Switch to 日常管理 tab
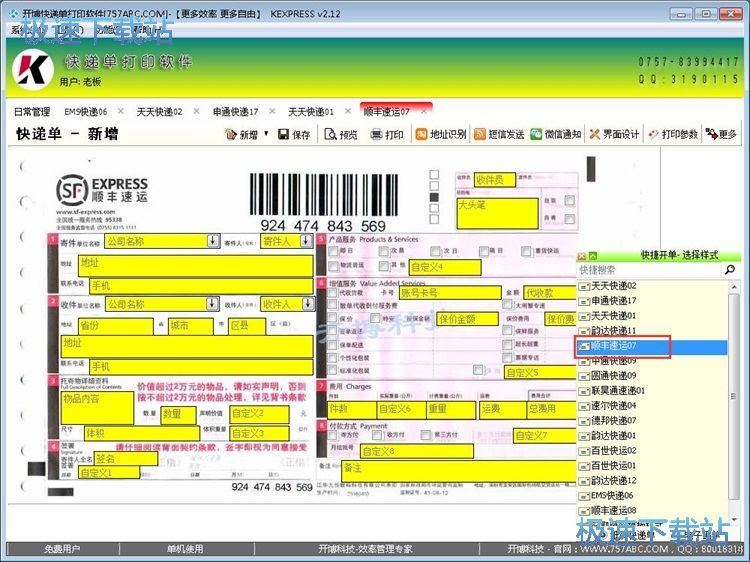Viewport: 750px width, 562px height. tap(32, 111)
